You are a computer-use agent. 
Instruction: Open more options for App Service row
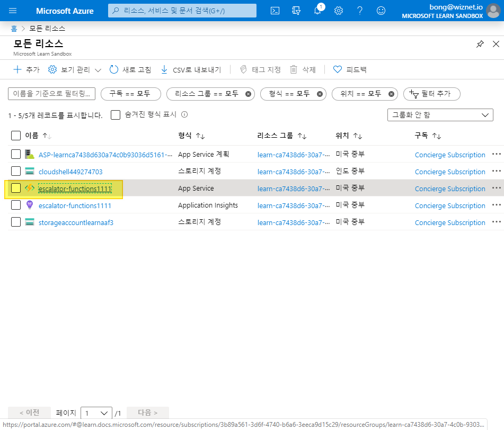click(x=496, y=188)
